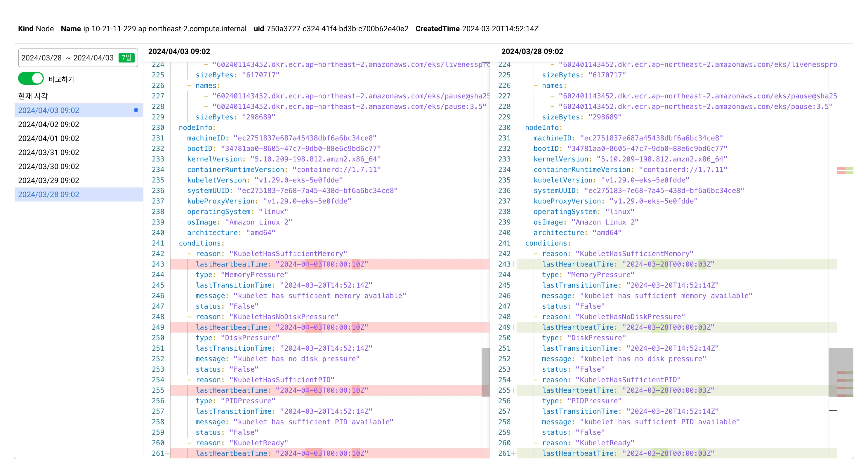Select snapshot 2024/03/28 09:02 entry
Screen dimensions: 868x473
coord(48,195)
